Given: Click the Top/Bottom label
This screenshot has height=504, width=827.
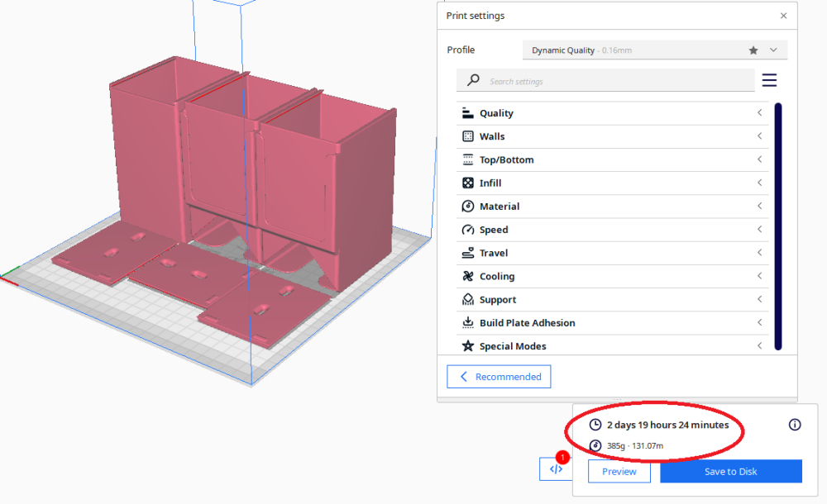Looking at the screenshot, I should 506,159.
